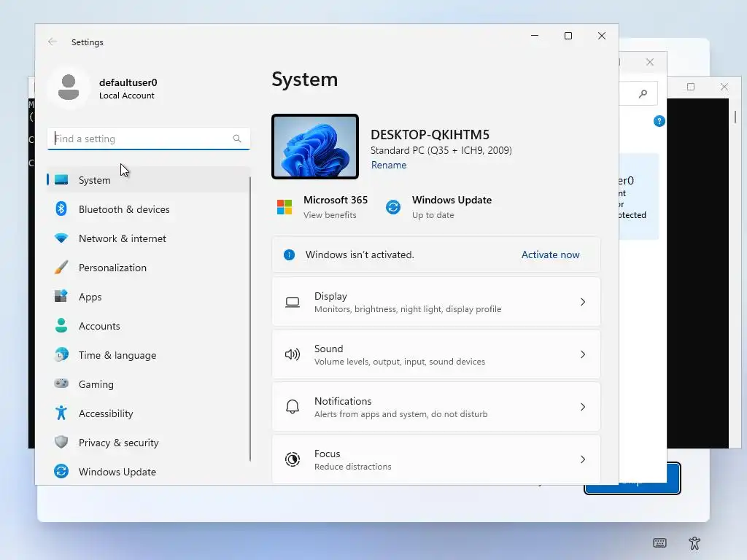Click the Reduce distractions text
This screenshot has width=747, height=560.
point(353,466)
